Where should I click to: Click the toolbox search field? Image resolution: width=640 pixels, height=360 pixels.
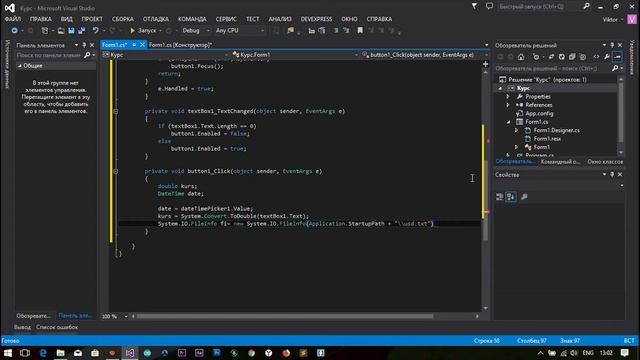pos(49,55)
